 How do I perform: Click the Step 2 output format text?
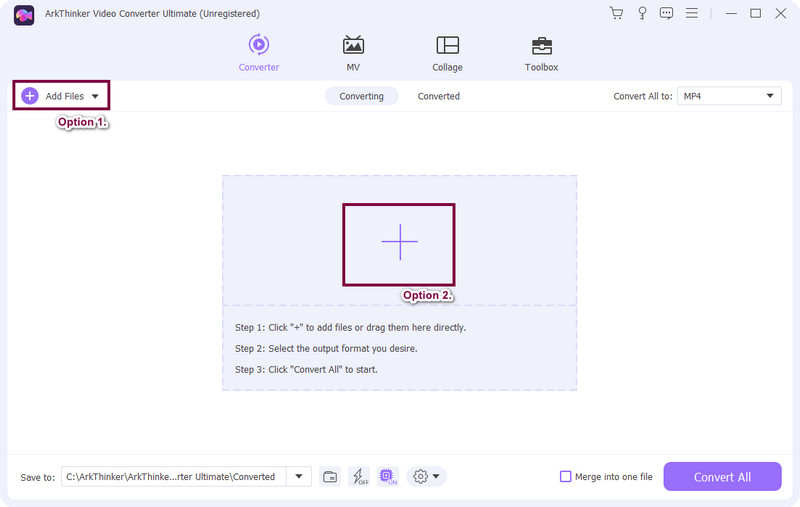(326, 348)
